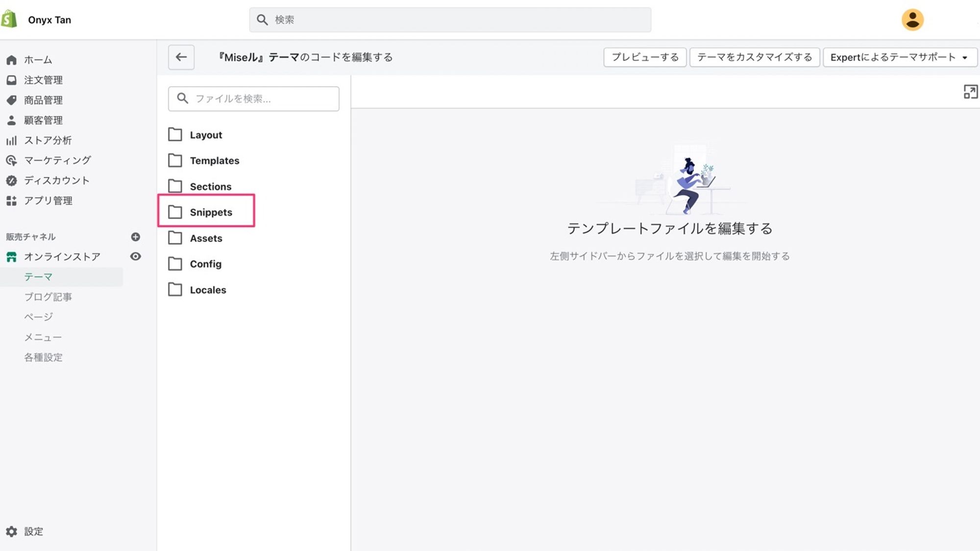Open マーケティング in the sidebar

(58, 160)
